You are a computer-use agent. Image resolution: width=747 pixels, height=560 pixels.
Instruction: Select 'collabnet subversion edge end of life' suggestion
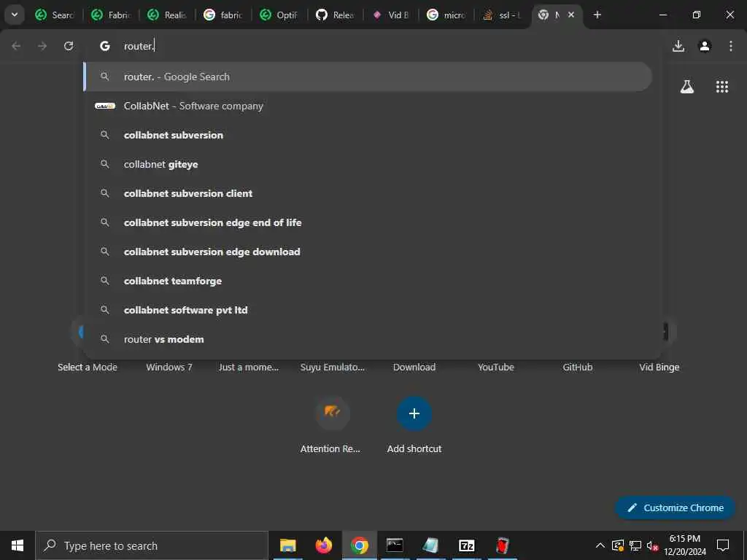click(368, 222)
